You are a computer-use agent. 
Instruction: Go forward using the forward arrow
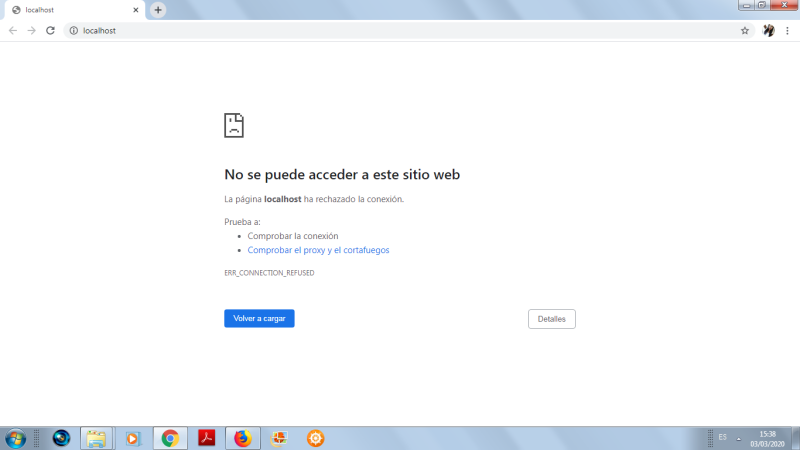tap(32, 31)
